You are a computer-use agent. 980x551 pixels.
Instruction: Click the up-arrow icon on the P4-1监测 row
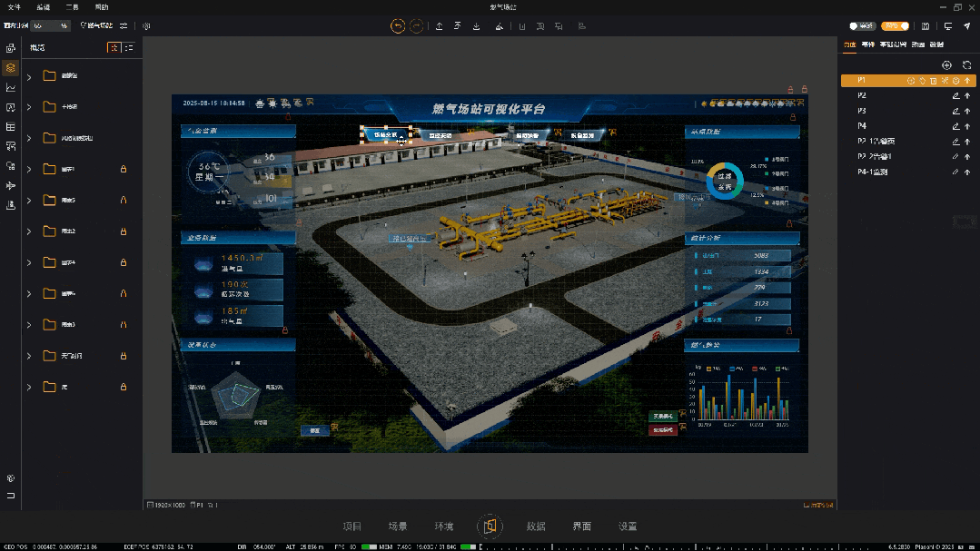[967, 172]
